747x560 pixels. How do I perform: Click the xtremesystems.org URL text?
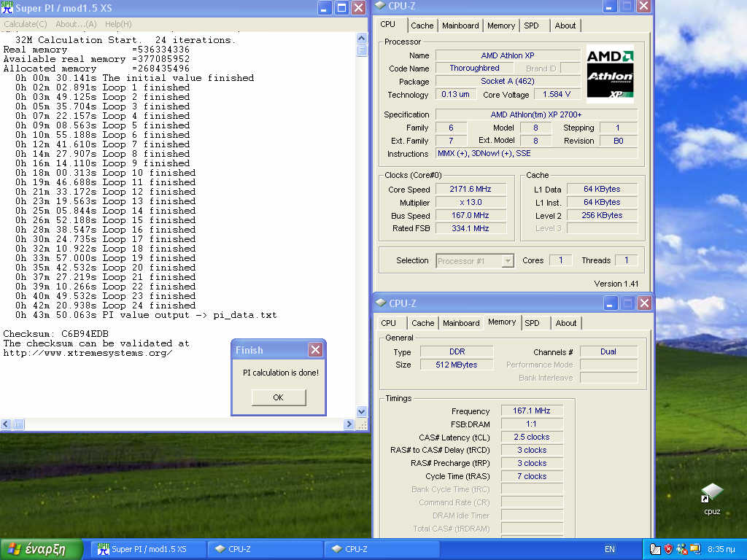88,353
